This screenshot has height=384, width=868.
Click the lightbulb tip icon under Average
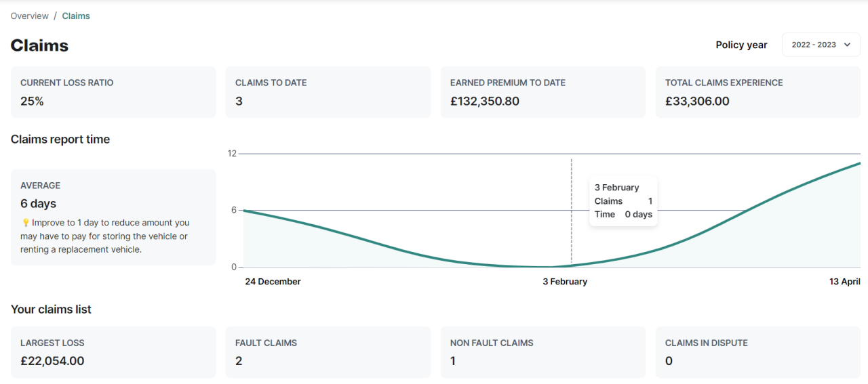[x=25, y=223]
